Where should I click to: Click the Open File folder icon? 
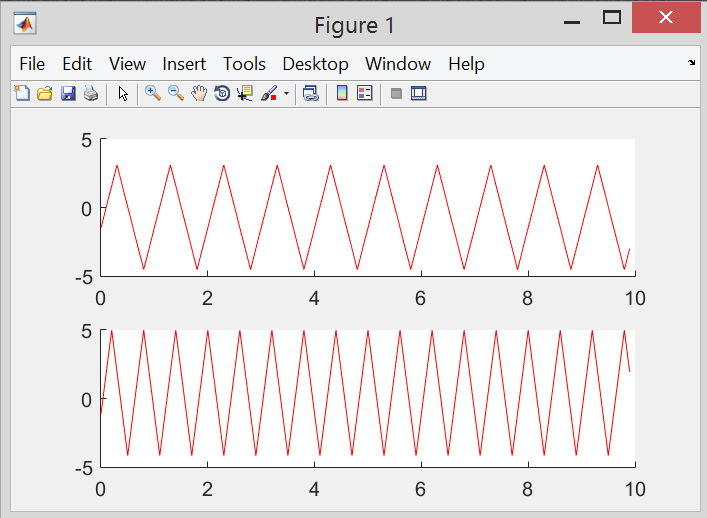[45, 93]
